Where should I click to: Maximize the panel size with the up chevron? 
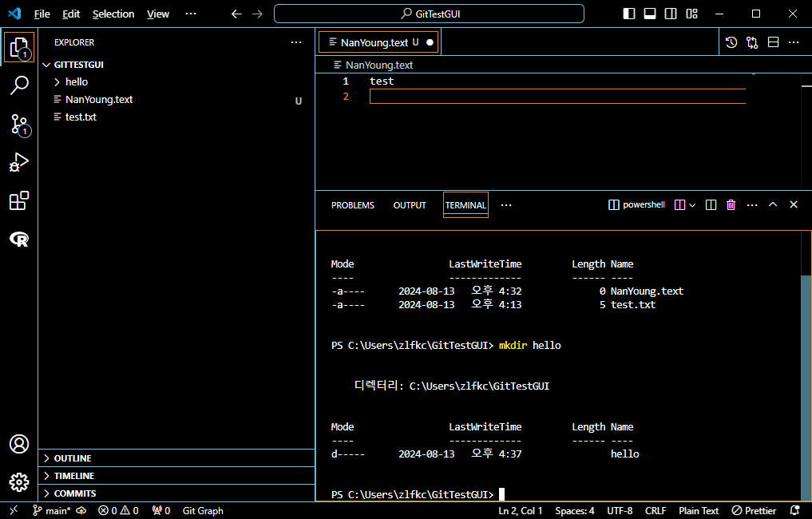point(773,204)
